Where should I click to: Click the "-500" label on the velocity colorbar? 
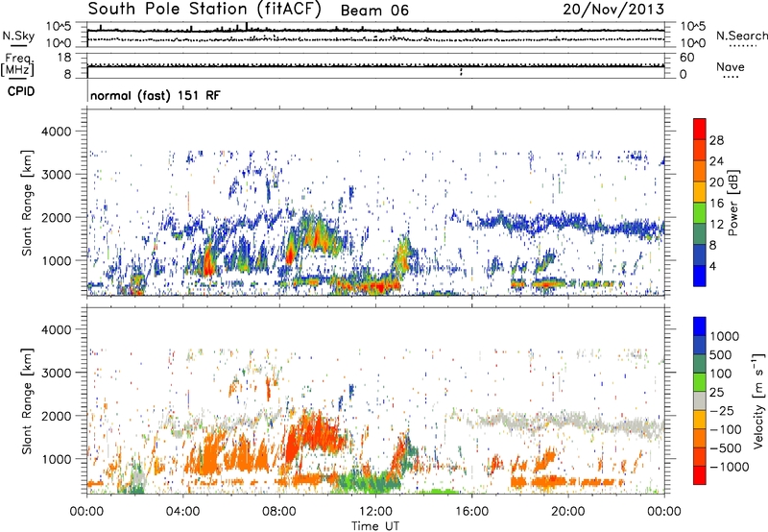click(x=726, y=447)
